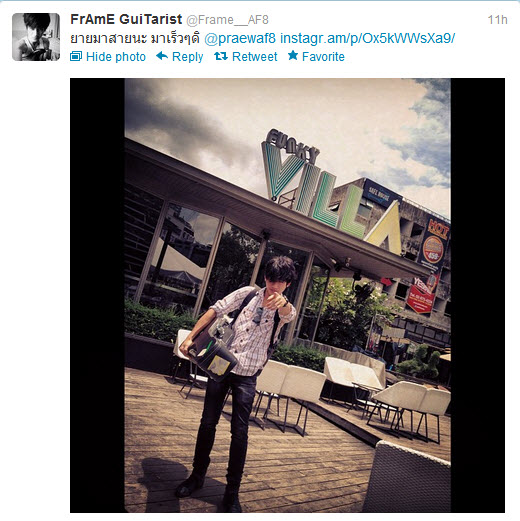Click the black left margin of photo
Image resolution: width=520 pixels, height=521 pixels.
pos(97,295)
